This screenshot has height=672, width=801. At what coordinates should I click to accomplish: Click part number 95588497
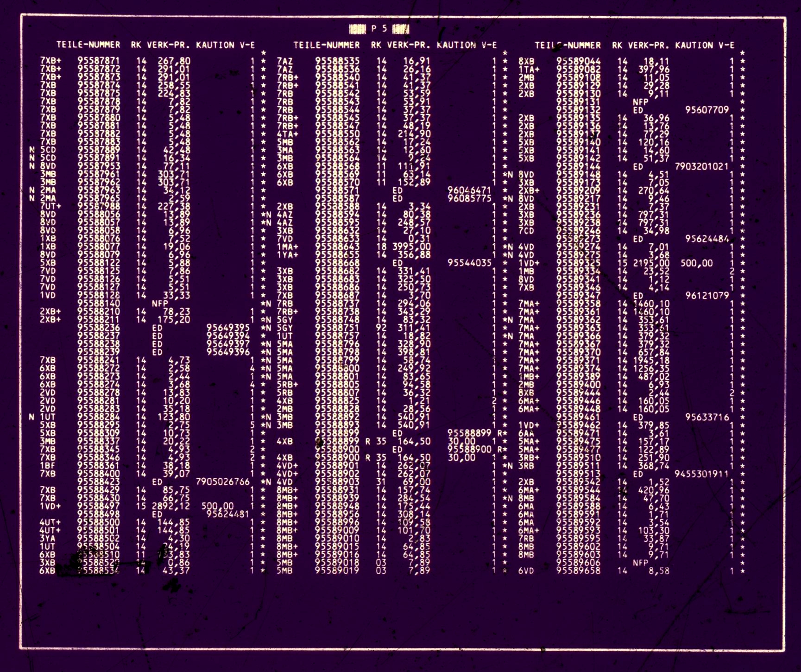[99, 506]
